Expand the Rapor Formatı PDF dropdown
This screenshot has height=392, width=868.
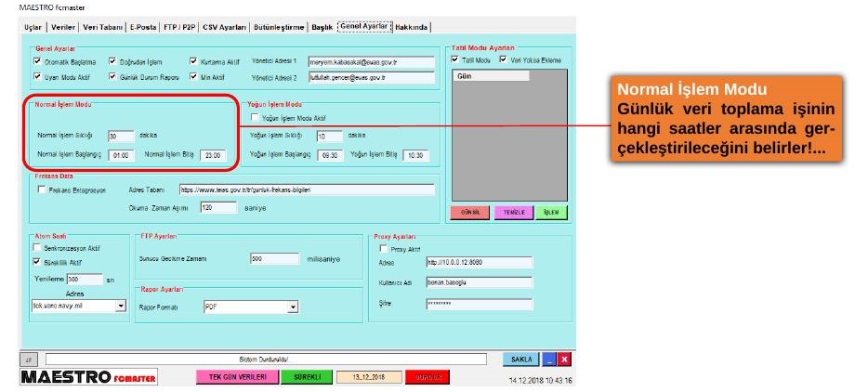[294, 307]
